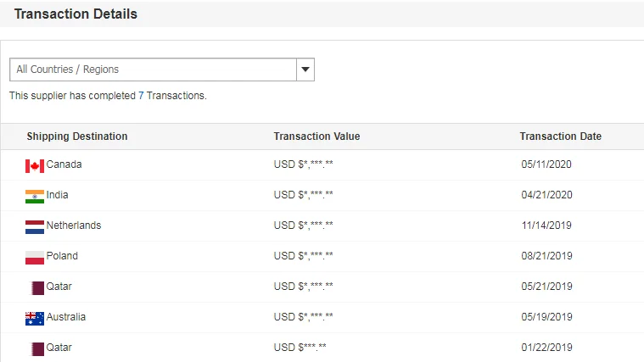
Task: Click the 05/11/2020 transaction date
Action: click(x=546, y=164)
